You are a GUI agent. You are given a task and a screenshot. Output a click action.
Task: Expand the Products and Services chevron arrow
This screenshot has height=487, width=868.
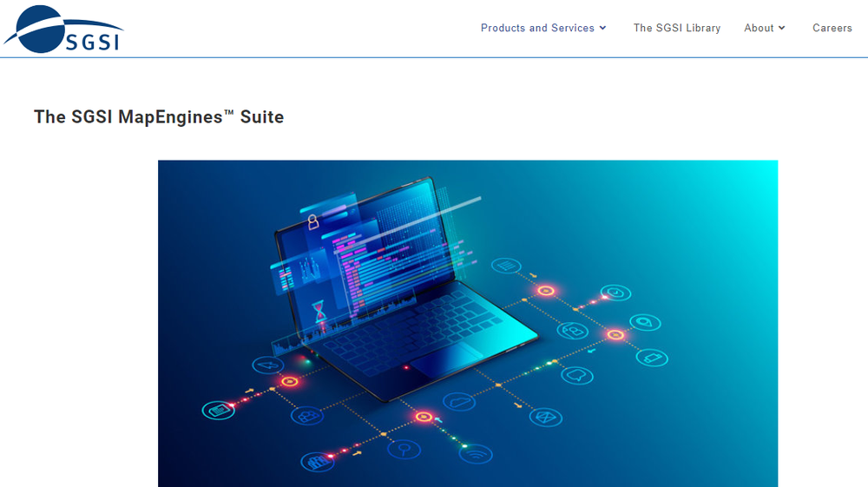[x=602, y=28]
